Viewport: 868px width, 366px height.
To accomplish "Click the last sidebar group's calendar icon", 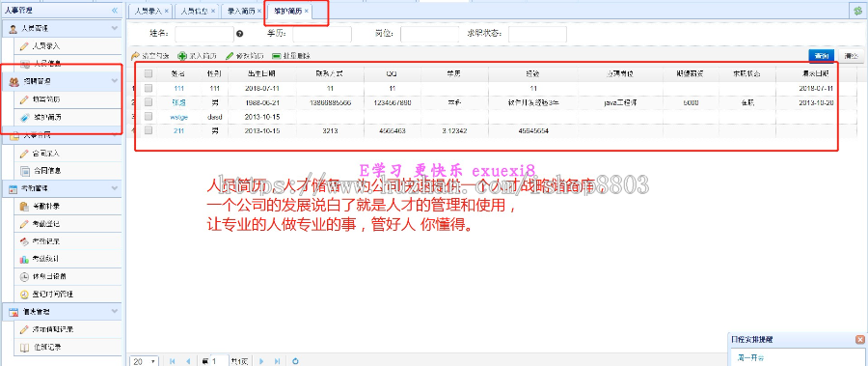I will click(x=14, y=312).
